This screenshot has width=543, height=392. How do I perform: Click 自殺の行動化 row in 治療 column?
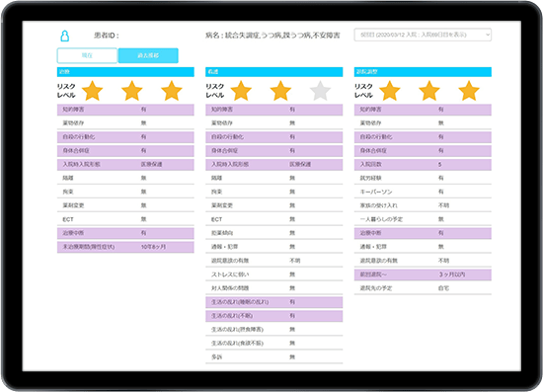[125, 137]
